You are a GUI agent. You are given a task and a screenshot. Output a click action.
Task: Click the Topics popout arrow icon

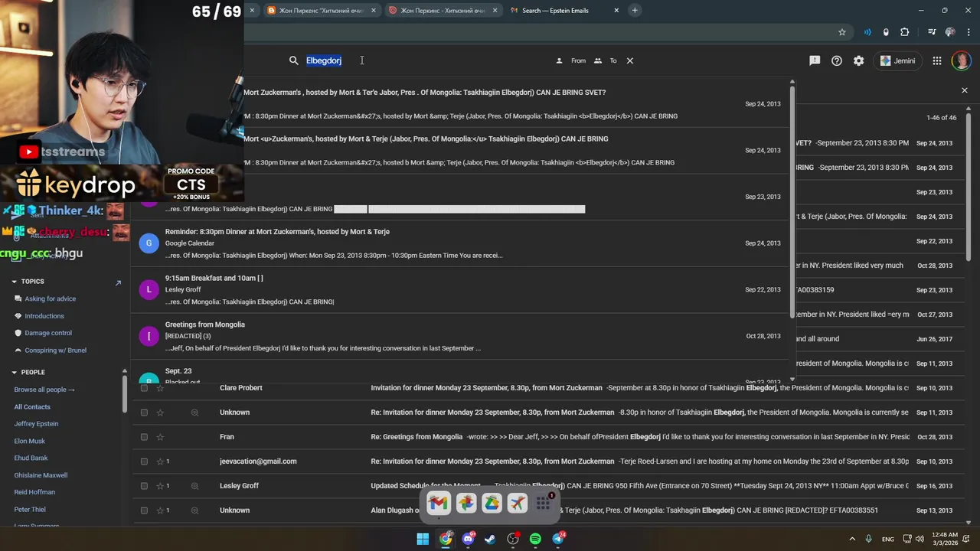coord(118,282)
